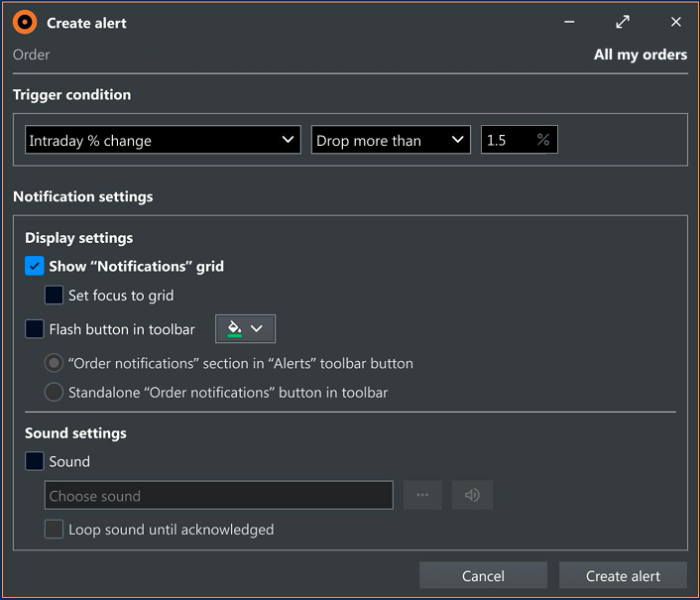
Task: Enable Set focus to grid checkbox
Action: [x=54, y=296]
